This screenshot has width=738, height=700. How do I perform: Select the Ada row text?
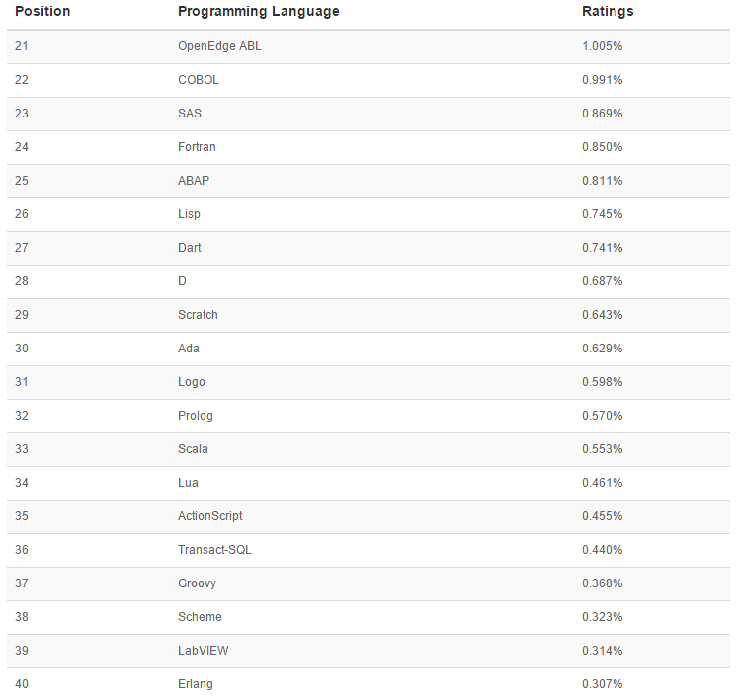[189, 349]
